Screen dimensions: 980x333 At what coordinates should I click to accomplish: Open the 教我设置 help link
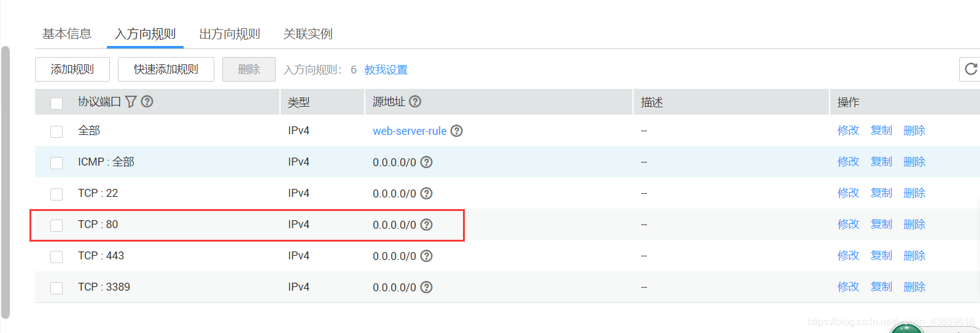point(386,70)
